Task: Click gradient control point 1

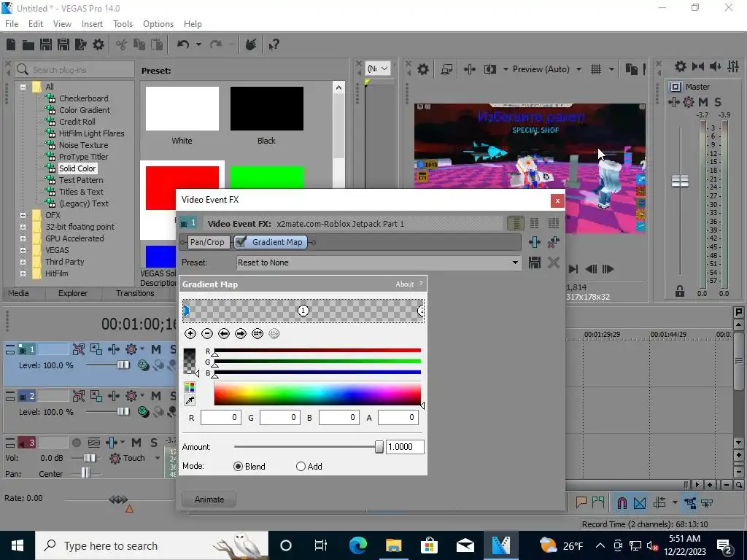Action: point(303,311)
